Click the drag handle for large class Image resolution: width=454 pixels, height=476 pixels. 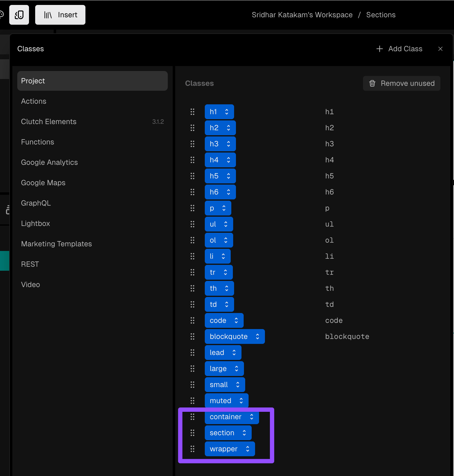click(192, 369)
